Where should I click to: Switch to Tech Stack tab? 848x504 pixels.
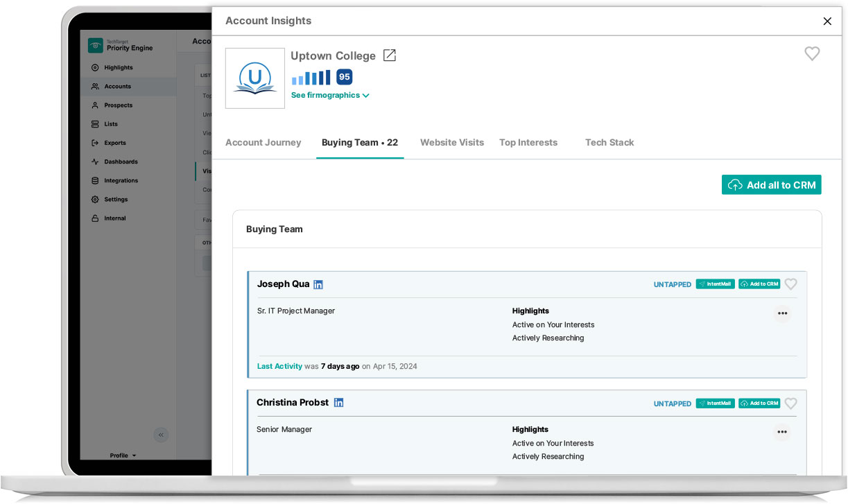pos(609,142)
